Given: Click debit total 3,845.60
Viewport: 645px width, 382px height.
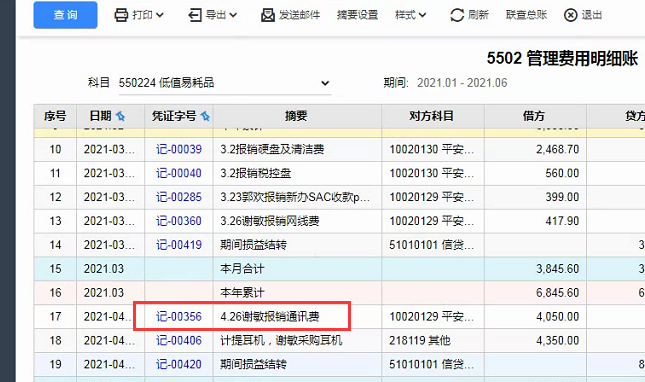Looking at the screenshot, I should coord(557,269).
